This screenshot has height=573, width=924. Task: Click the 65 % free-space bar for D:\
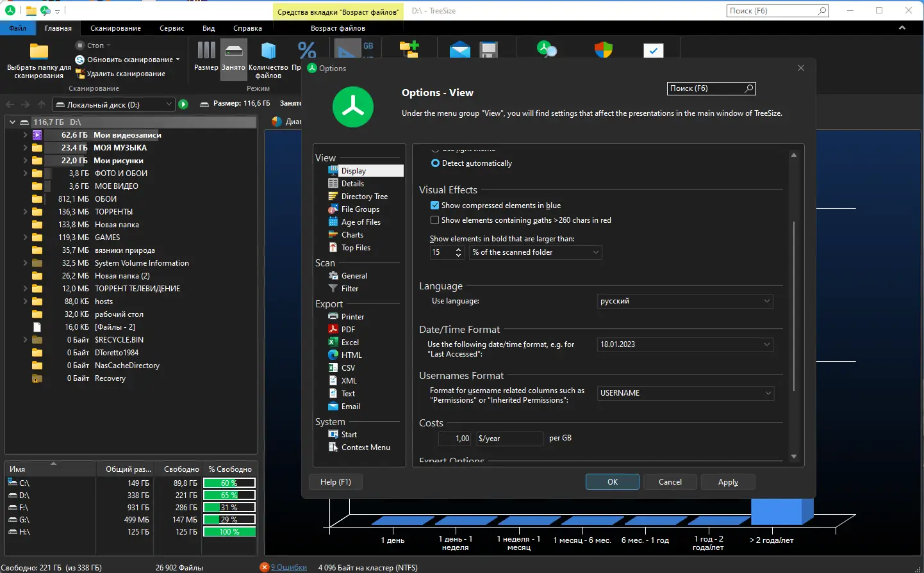pyautogui.click(x=229, y=496)
